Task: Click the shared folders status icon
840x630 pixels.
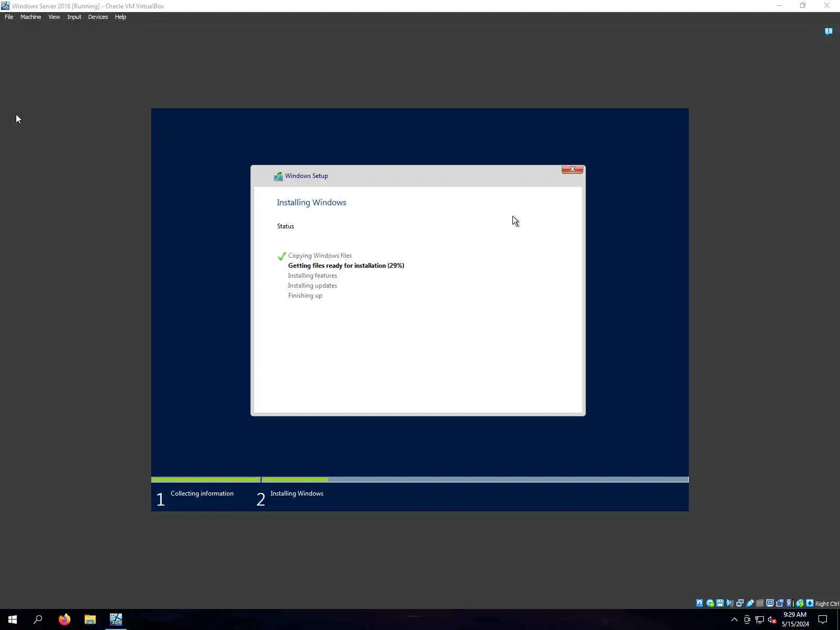Action: [x=760, y=603]
